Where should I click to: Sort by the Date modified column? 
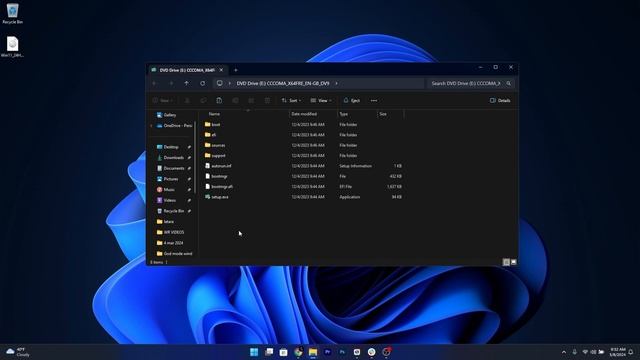pyautogui.click(x=304, y=114)
